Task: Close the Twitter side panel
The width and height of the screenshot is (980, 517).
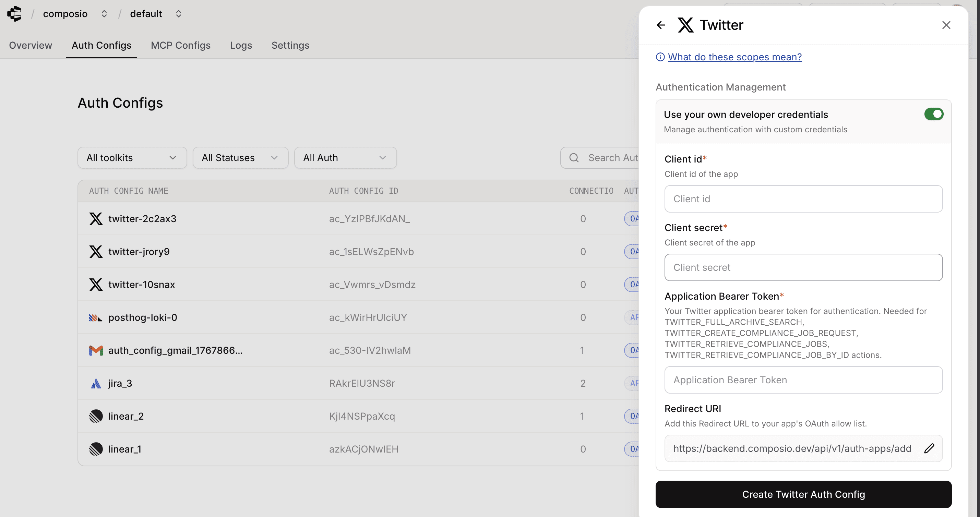Action: coord(946,25)
